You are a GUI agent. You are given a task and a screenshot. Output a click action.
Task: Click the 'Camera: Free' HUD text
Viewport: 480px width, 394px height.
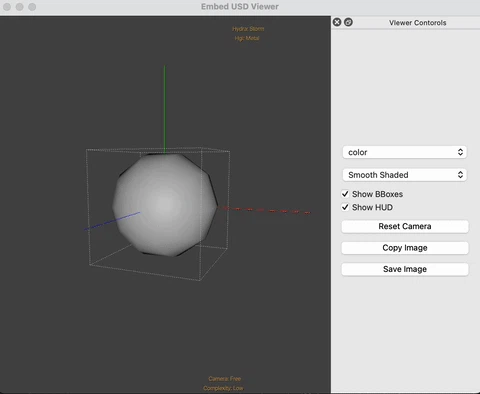click(x=224, y=379)
